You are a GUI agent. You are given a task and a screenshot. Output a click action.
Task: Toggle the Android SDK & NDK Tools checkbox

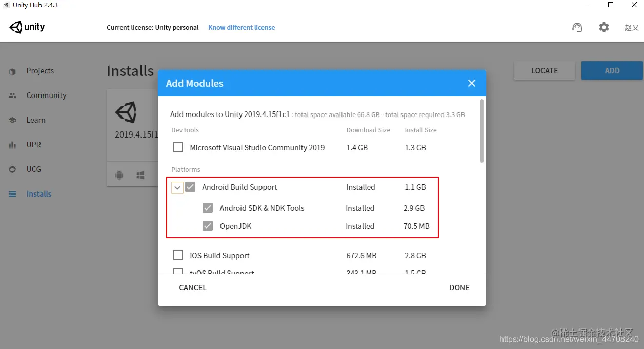(x=208, y=208)
